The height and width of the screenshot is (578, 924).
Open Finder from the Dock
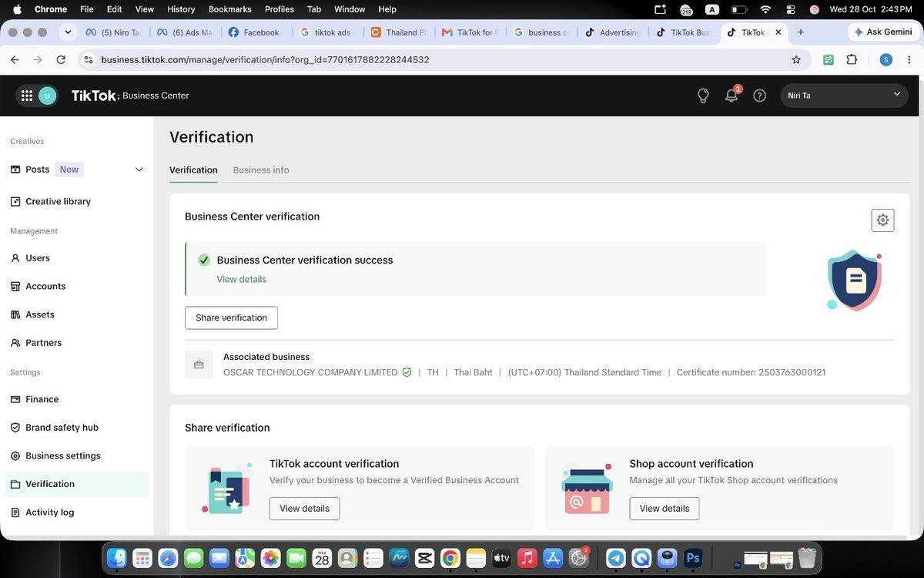pos(117,558)
